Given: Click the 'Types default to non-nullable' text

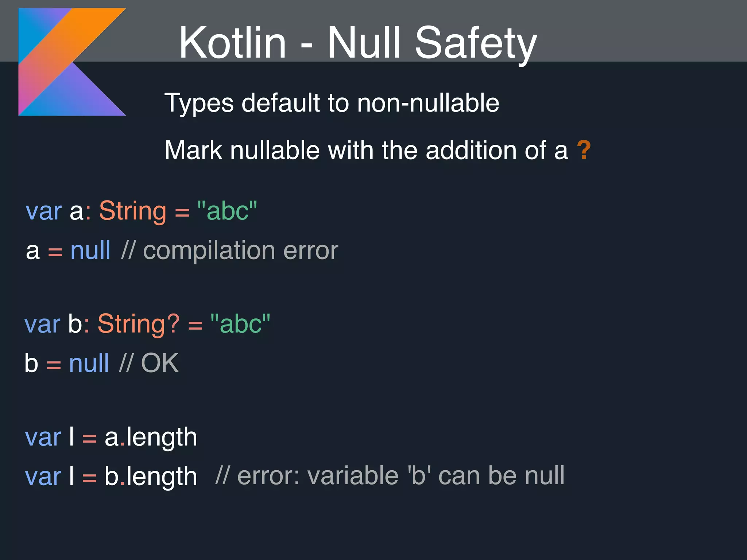Looking at the screenshot, I should click(332, 103).
